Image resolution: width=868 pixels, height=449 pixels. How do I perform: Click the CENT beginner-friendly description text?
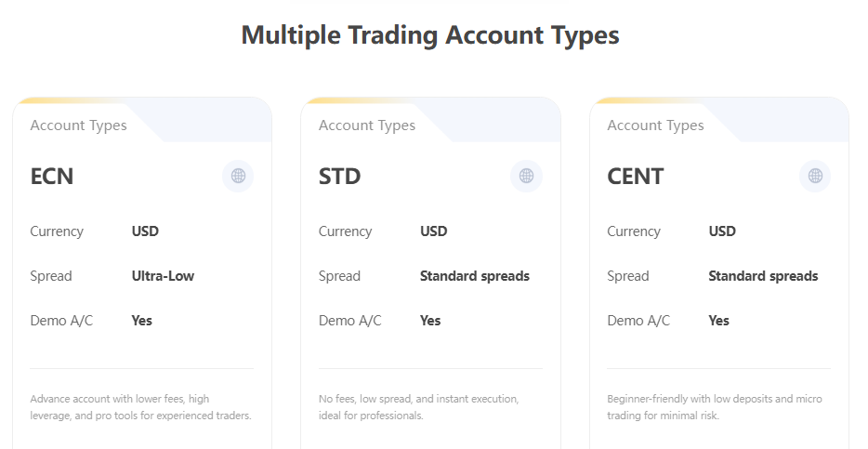tap(714, 407)
